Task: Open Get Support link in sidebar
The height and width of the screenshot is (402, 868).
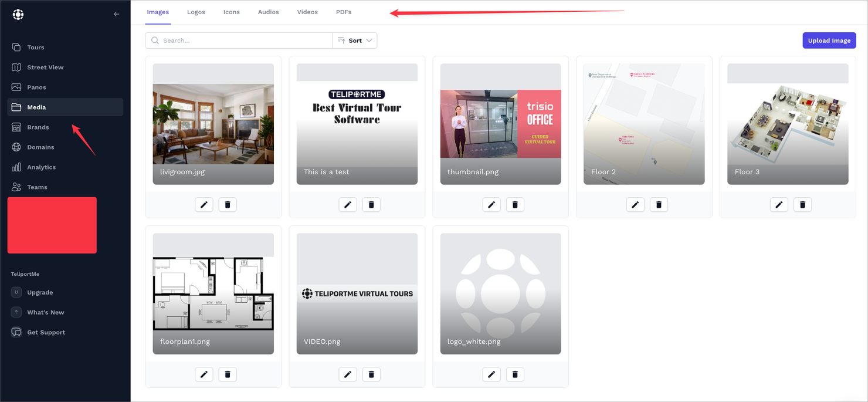Action: tap(46, 332)
